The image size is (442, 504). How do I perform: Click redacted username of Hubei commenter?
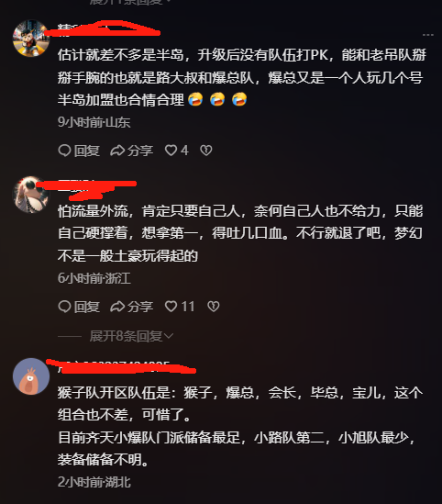tap(121, 367)
